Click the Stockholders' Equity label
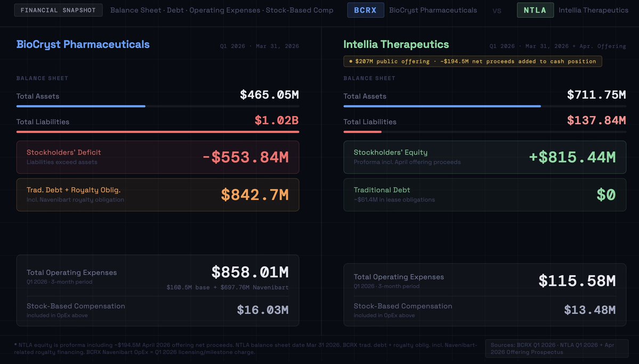The width and height of the screenshot is (639, 364). click(x=391, y=152)
